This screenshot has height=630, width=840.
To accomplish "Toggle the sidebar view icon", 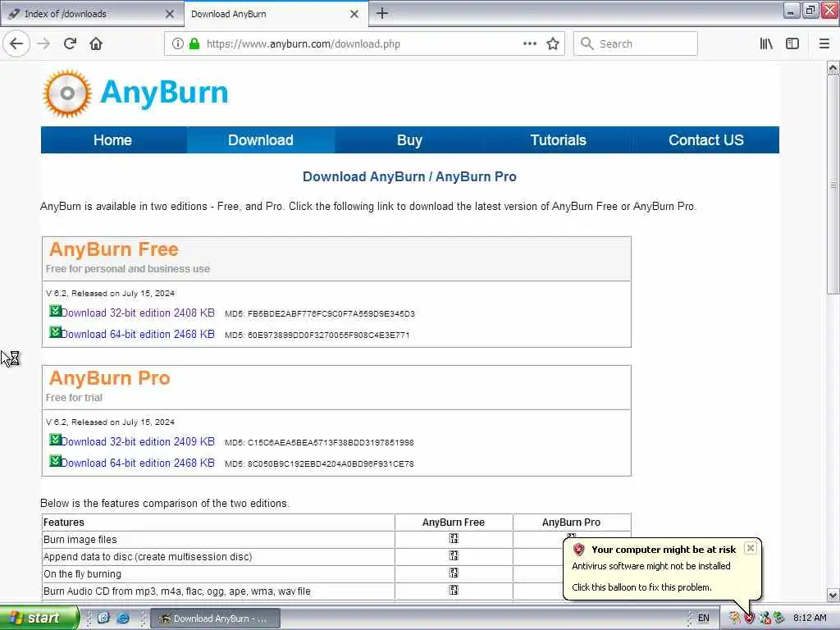I will point(792,44).
